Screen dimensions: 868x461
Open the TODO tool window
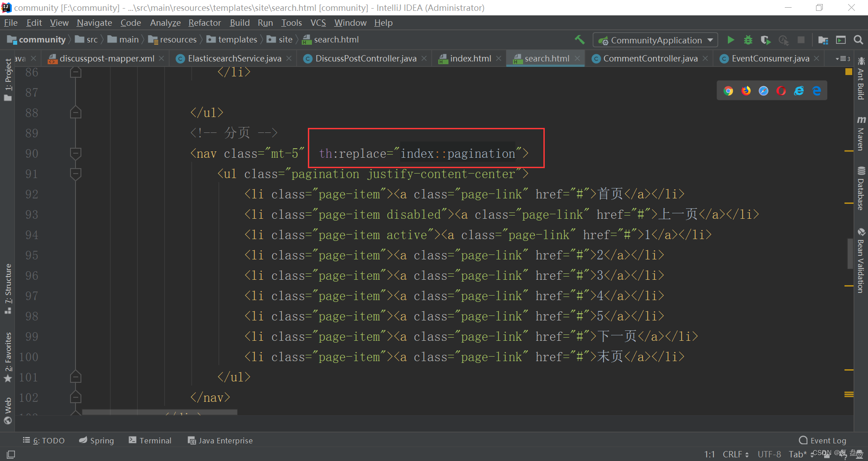[44, 440]
